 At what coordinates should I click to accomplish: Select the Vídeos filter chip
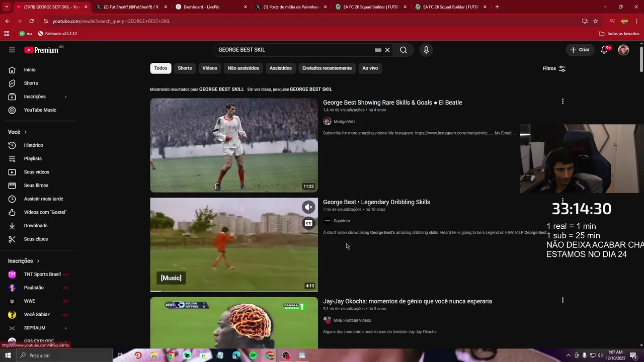(210, 68)
